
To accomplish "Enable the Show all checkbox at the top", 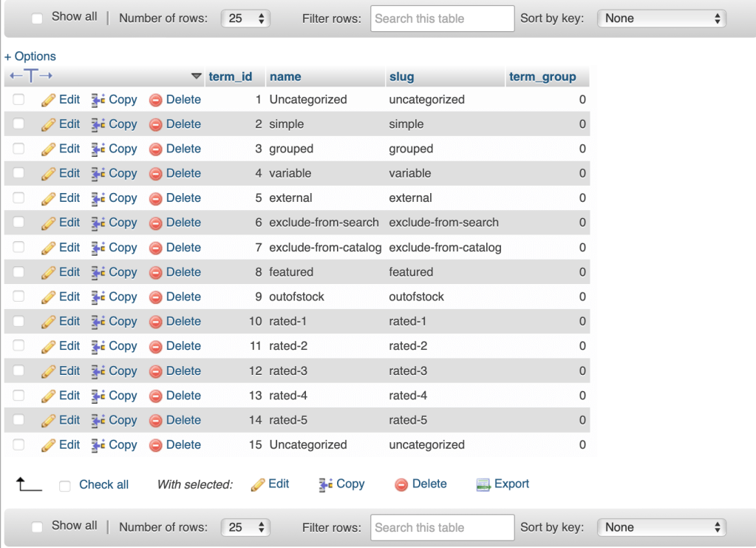I will click(37, 16).
